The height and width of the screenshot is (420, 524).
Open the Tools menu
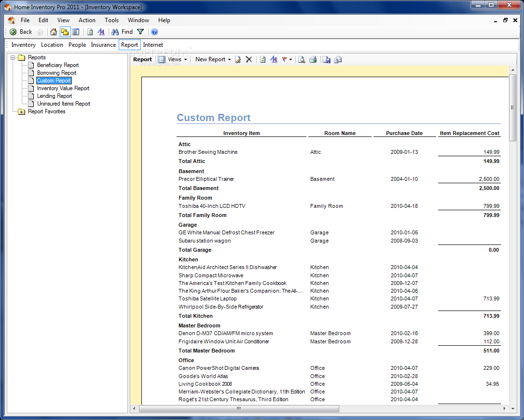tap(111, 20)
